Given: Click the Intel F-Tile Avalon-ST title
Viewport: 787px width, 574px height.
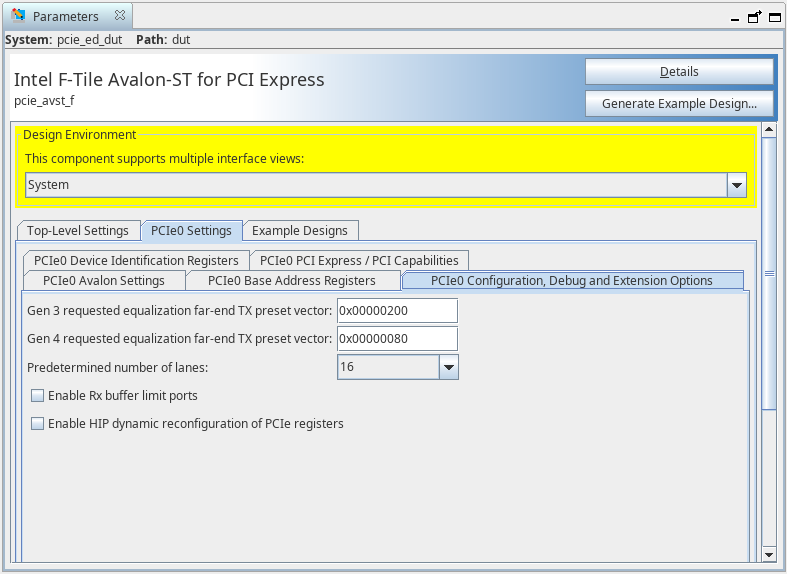Looking at the screenshot, I should (169, 80).
